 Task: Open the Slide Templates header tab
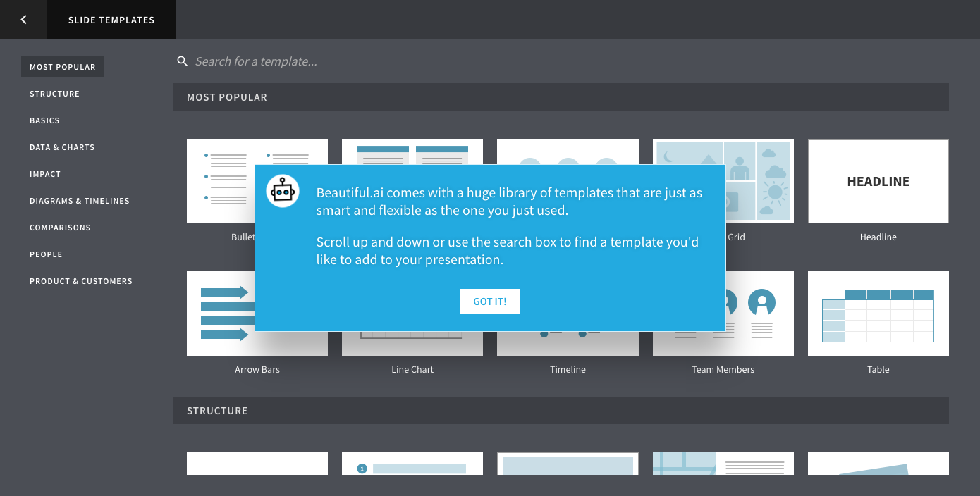111,20
